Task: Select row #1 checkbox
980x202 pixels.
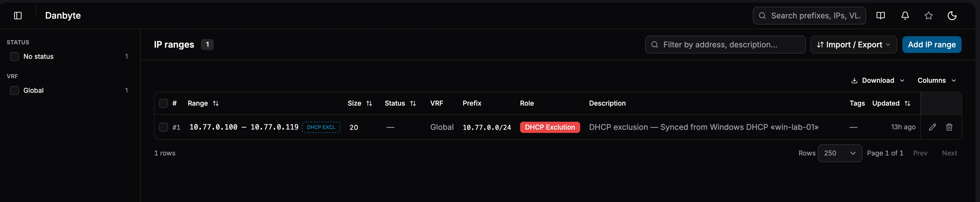Action: point(163,127)
